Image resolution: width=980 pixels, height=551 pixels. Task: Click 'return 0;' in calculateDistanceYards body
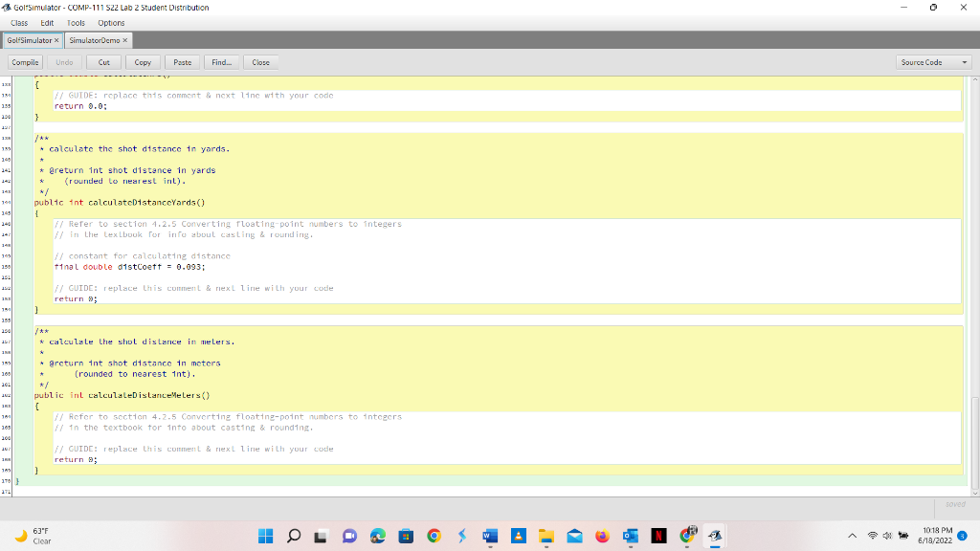tap(76, 299)
